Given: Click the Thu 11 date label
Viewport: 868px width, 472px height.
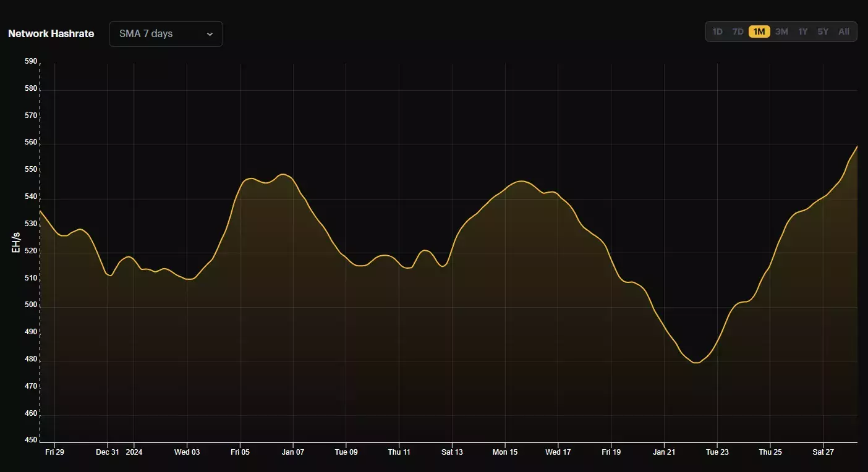Looking at the screenshot, I should (x=399, y=452).
